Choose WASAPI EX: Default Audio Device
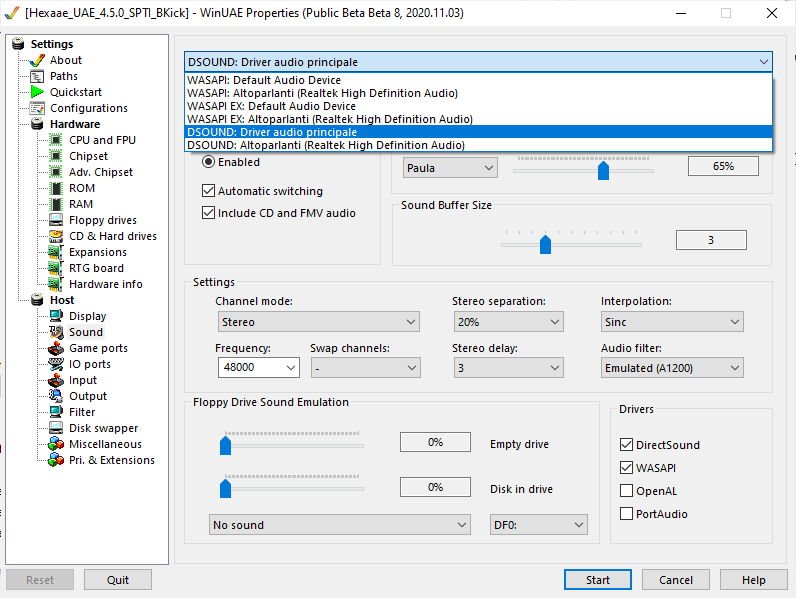This screenshot has width=796, height=598. tap(478, 106)
